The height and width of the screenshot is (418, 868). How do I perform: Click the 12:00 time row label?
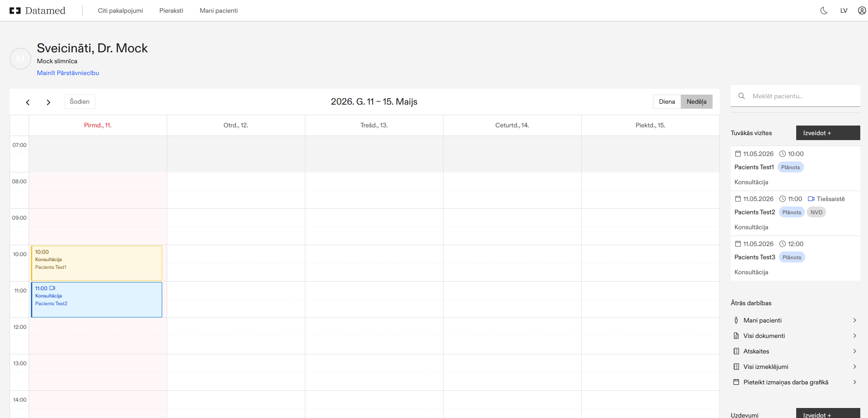[20, 327]
